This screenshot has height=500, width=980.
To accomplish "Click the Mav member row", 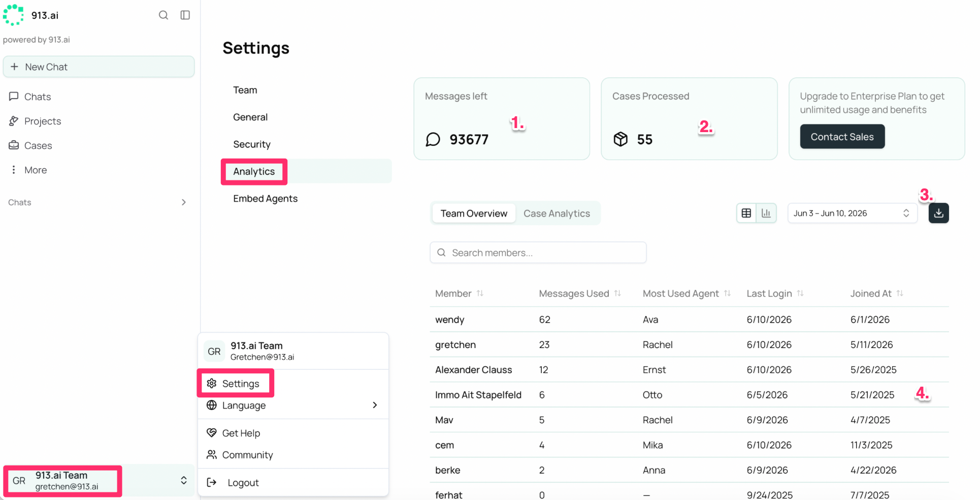I will pyautogui.click(x=689, y=420).
